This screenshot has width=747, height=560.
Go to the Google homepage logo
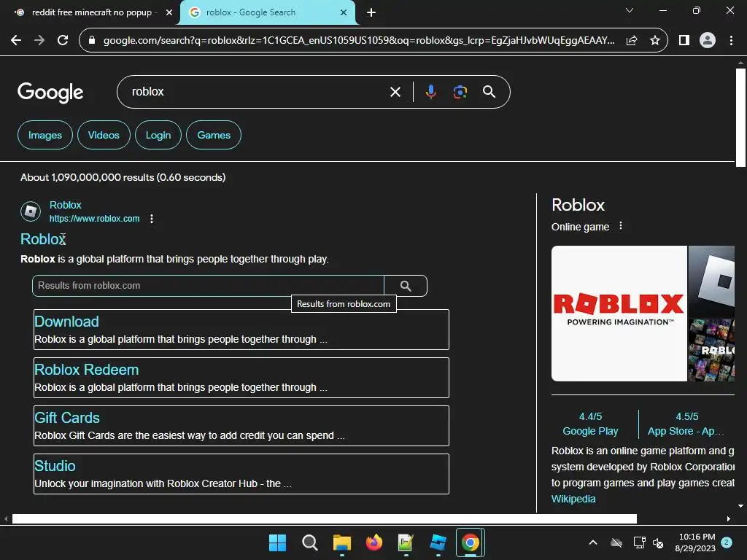click(50, 92)
